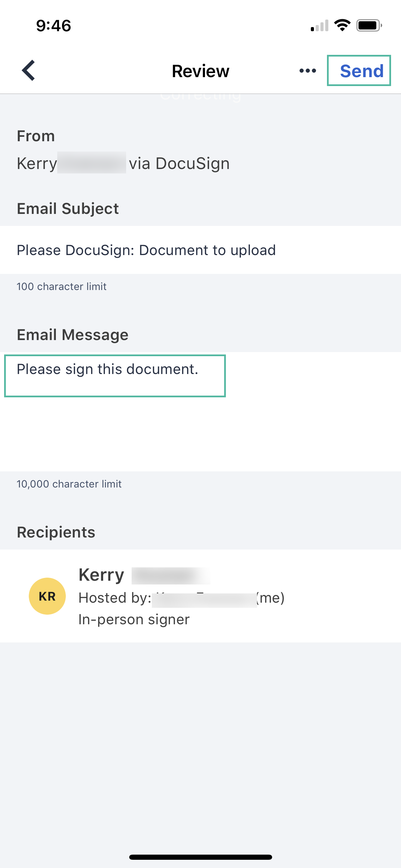
Task: Tap the 10,000 character limit note
Action: pyautogui.click(x=69, y=484)
